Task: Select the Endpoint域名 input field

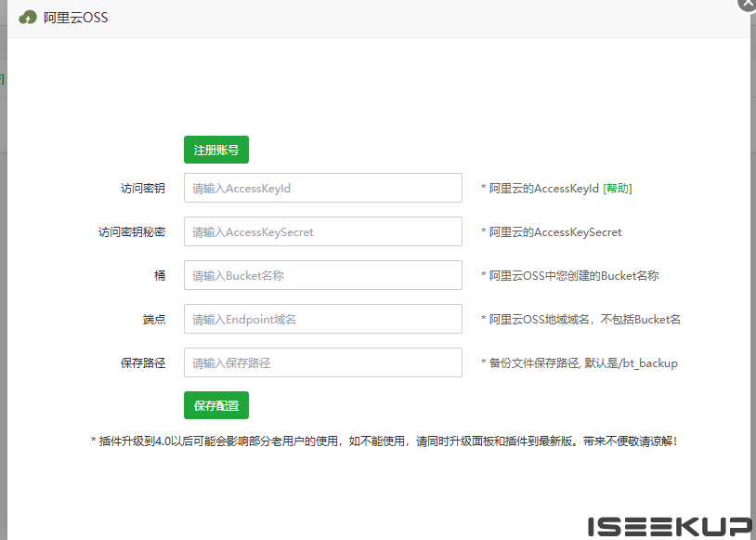Action: [323, 319]
